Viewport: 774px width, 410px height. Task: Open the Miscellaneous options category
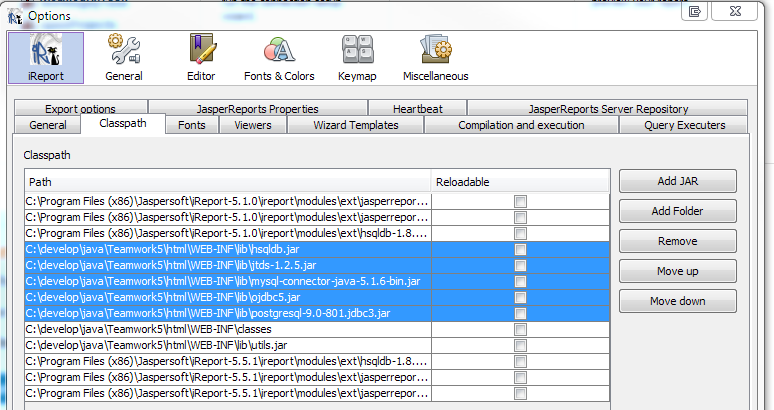tap(435, 57)
